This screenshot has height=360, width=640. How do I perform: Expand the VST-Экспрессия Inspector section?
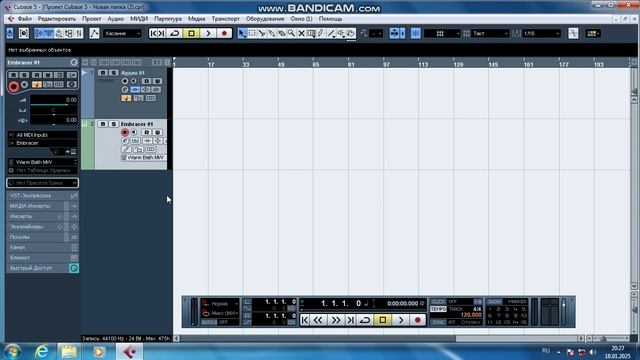click(42, 196)
